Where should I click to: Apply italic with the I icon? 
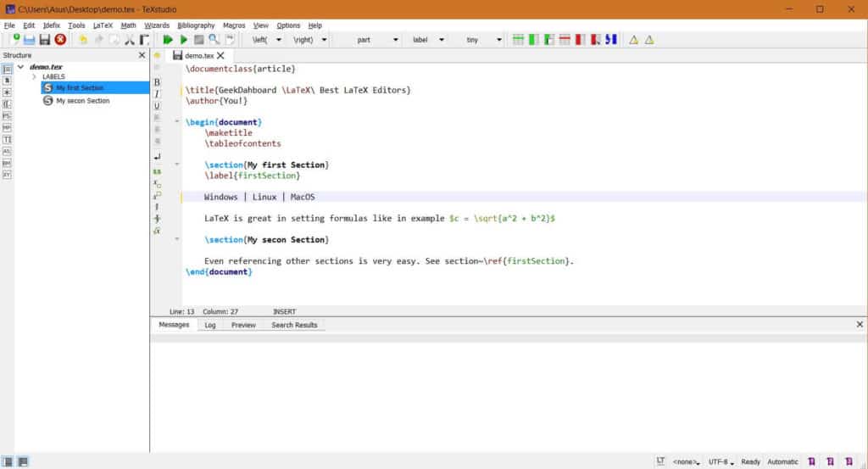[x=157, y=94]
